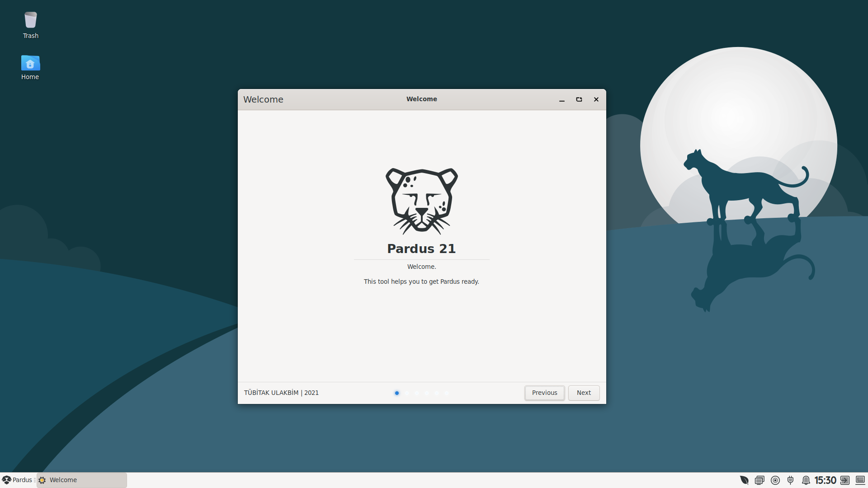This screenshot has width=868, height=488.
Task: Open notifications bell in tray
Action: pyautogui.click(x=806, y=480)
